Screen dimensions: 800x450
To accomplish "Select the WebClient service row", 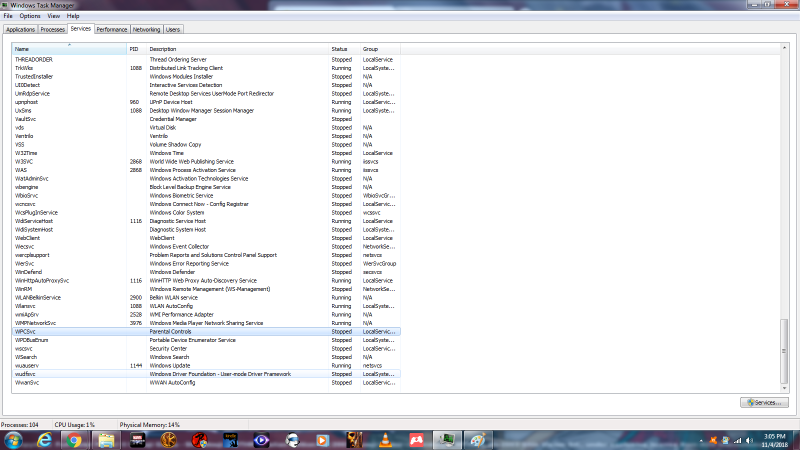I will pos(206,238).
